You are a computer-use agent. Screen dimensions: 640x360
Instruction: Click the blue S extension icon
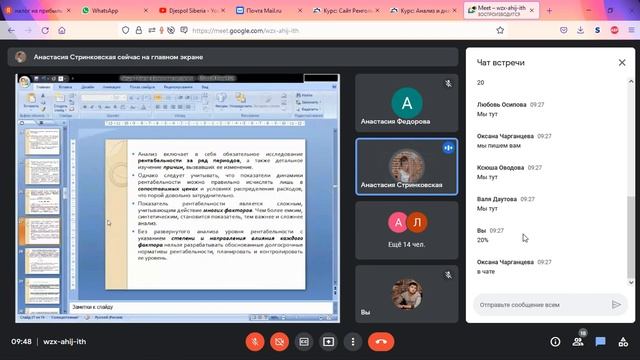pos(598,30)
